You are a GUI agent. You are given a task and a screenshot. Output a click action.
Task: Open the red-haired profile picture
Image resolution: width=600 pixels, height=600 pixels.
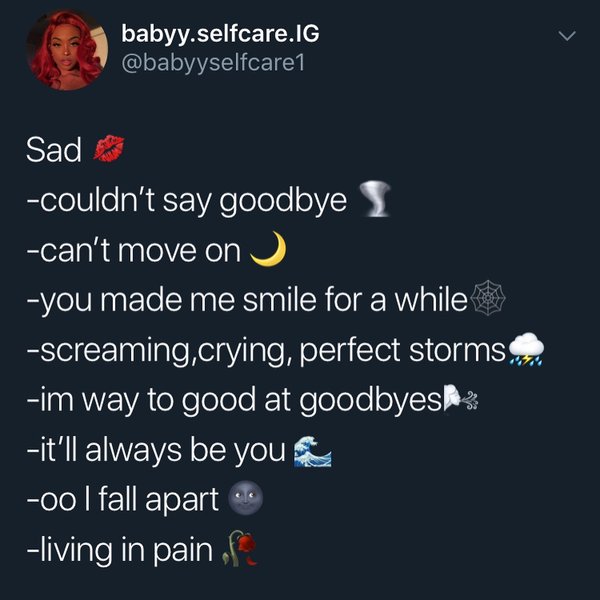click(x=67, y=50)
